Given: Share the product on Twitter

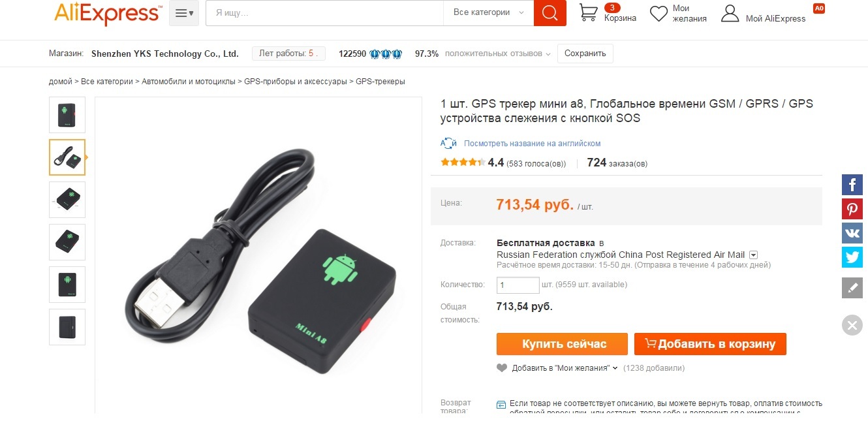Looking at the screenshot, I should 852,257.
